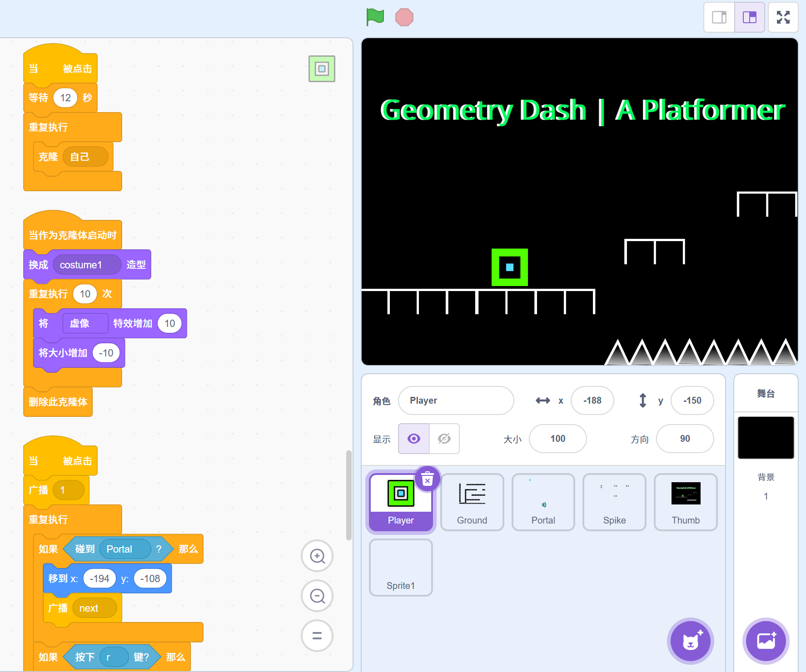Viewport: 806px width, 672px height.
Task: Switch to small stage layout
Action: [719, 17]
